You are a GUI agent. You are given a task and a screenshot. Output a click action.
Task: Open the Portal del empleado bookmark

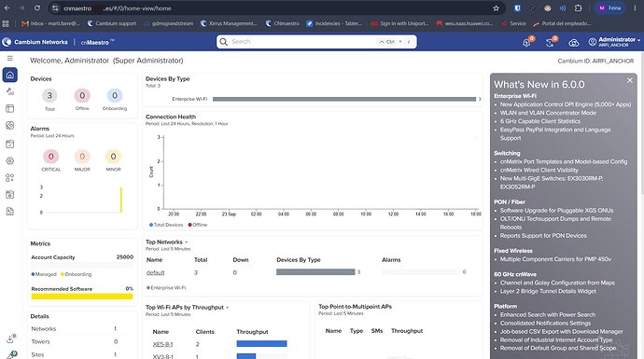(562, 24)
